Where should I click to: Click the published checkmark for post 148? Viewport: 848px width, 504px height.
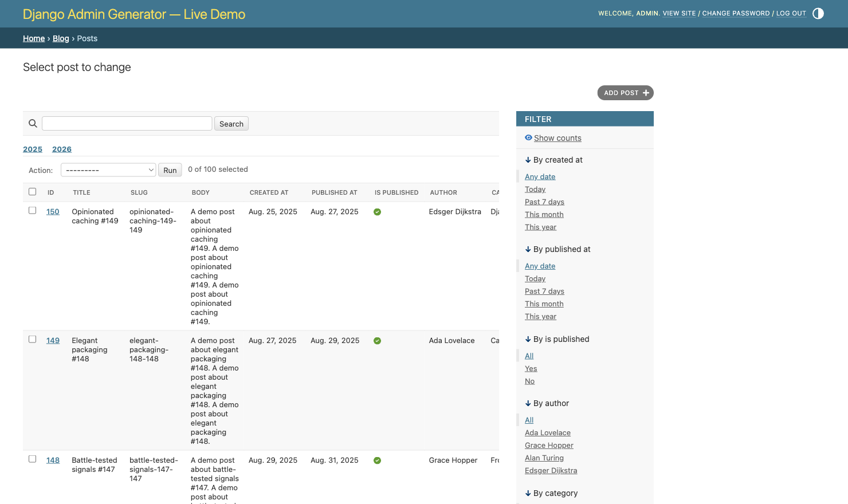coord(377,460)
